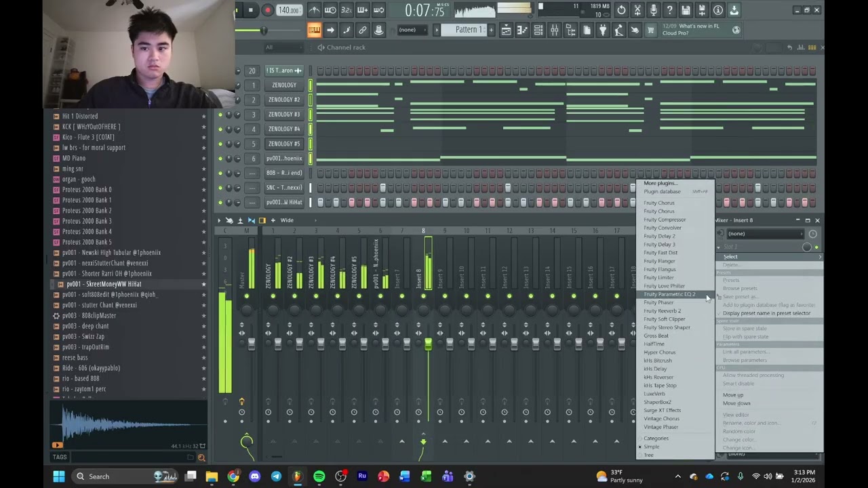Open the Mixer input (none) combo box
Viewport: 868px width, 488px height.
766,234
